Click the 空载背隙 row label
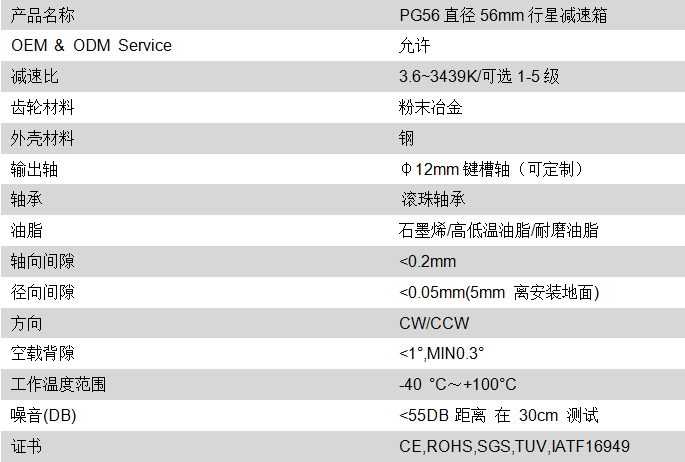Screen dimensions: 685x462 click(42, 353)
